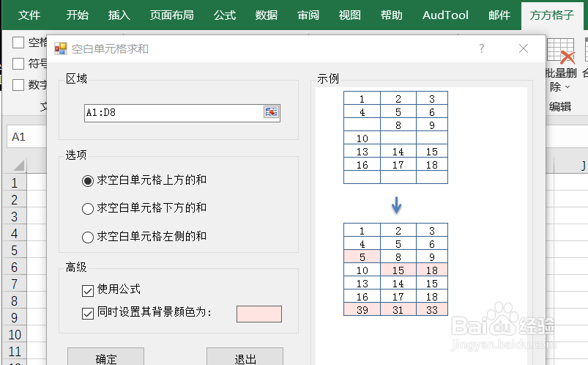Screen dimensions: 588x365
Task: Click the 空白单元格求和 dialog title icon
Action: point(61,49)
